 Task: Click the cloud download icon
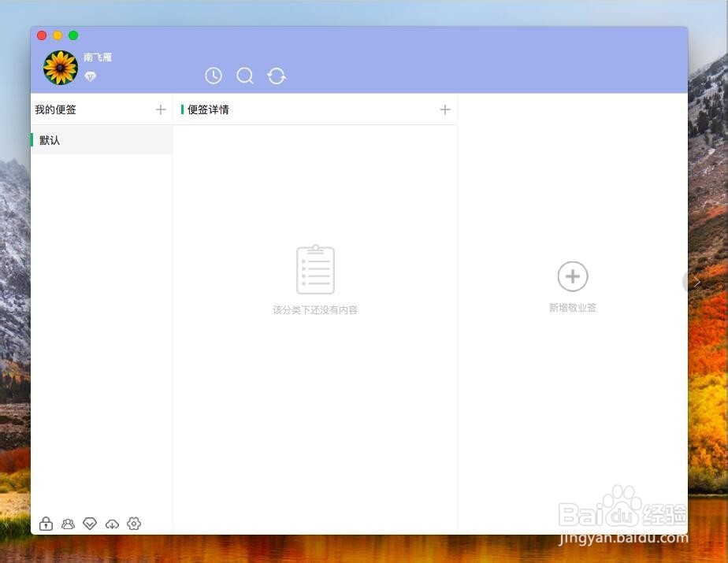point(112,523)
